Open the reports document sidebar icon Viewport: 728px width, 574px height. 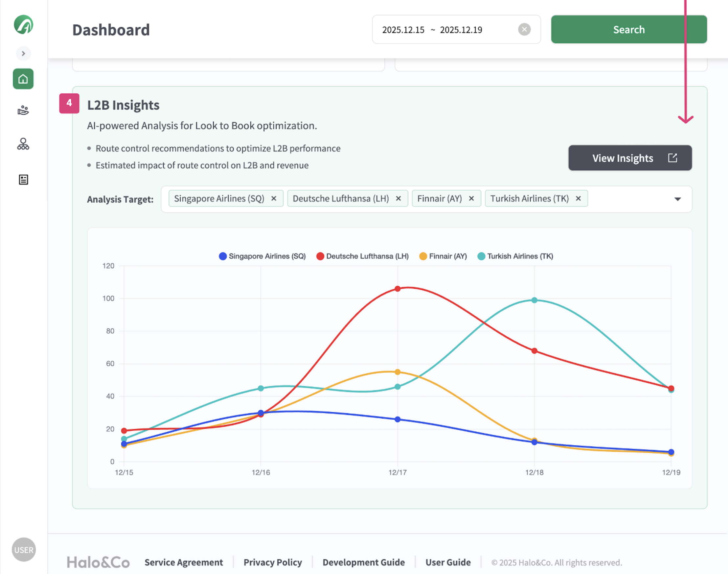[x=23, y=180]
